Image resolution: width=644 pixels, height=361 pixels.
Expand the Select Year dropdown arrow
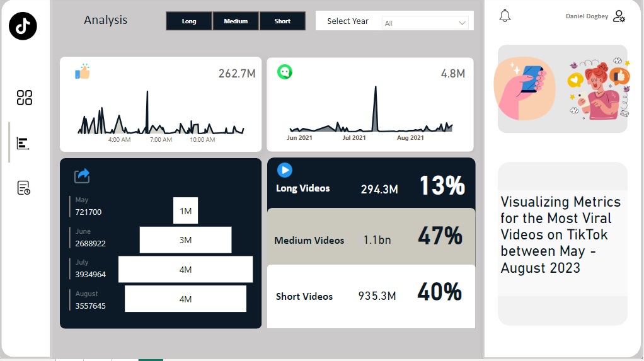pyautogui.click(x=462, y=23)
